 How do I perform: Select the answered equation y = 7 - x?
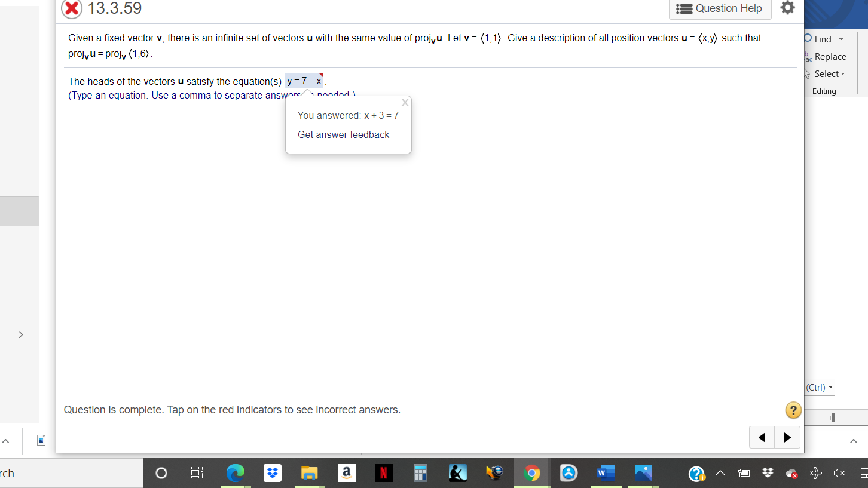point(303,80)
